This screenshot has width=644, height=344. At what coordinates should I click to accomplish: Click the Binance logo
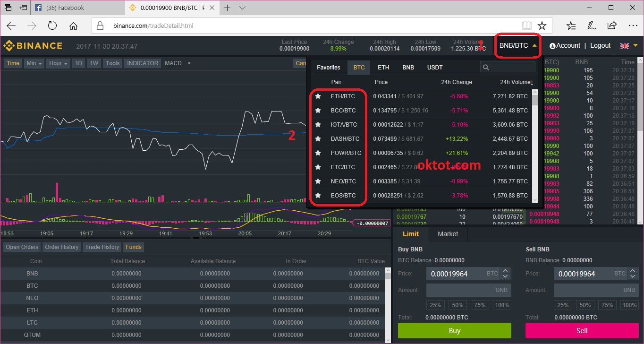tap(33, 46)
